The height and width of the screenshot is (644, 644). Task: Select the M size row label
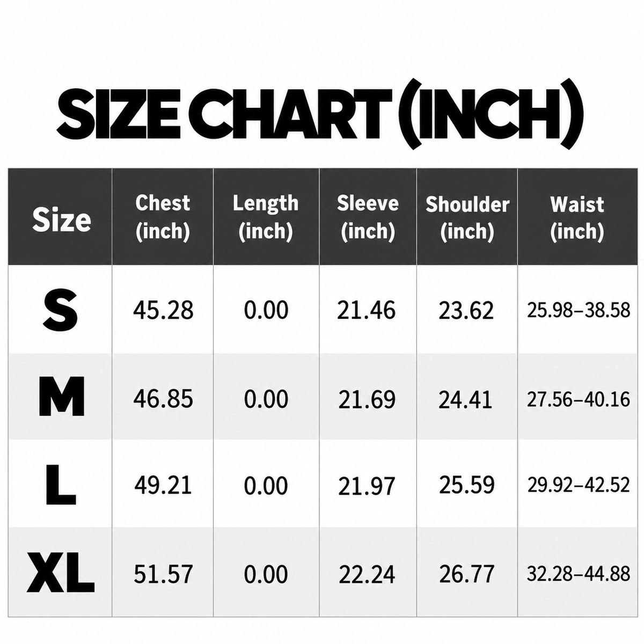click(x=62, y=397)
